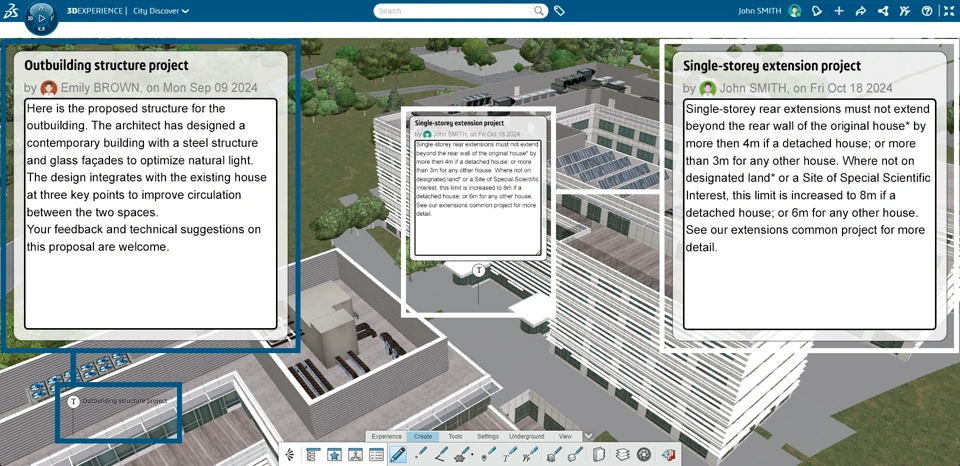Click the Outbuilding structure project card title

click(107, 65)
